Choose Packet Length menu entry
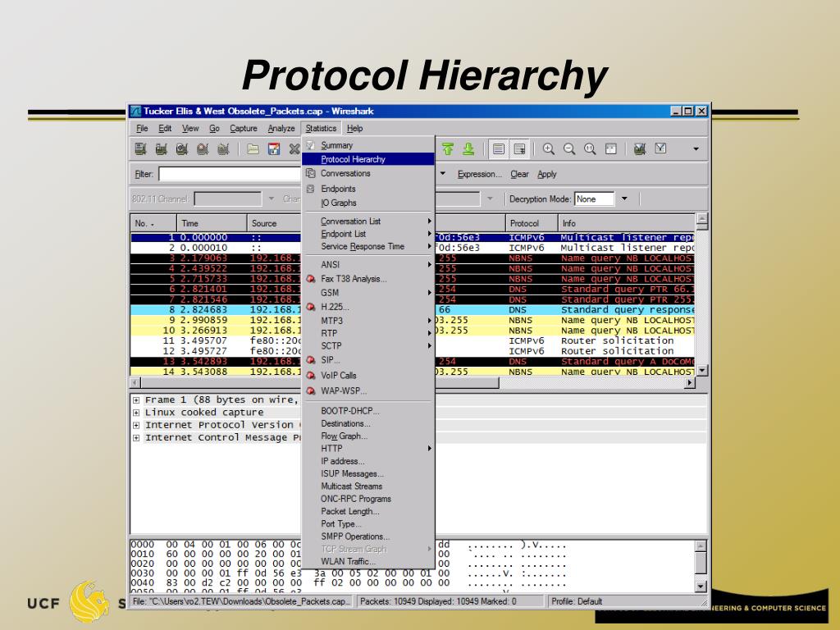Image resolution: width=840 pixels, height=630 pixels. (x=368, y=511)
